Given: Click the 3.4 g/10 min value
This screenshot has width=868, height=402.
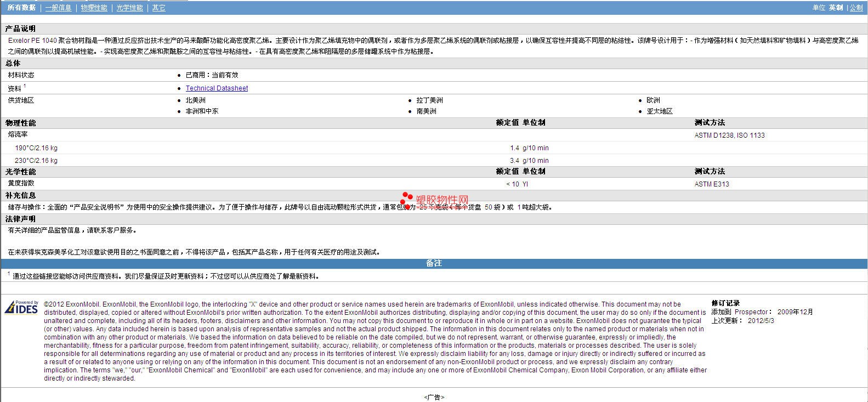Looking at the screenshot, I should [x=529, y=161].
